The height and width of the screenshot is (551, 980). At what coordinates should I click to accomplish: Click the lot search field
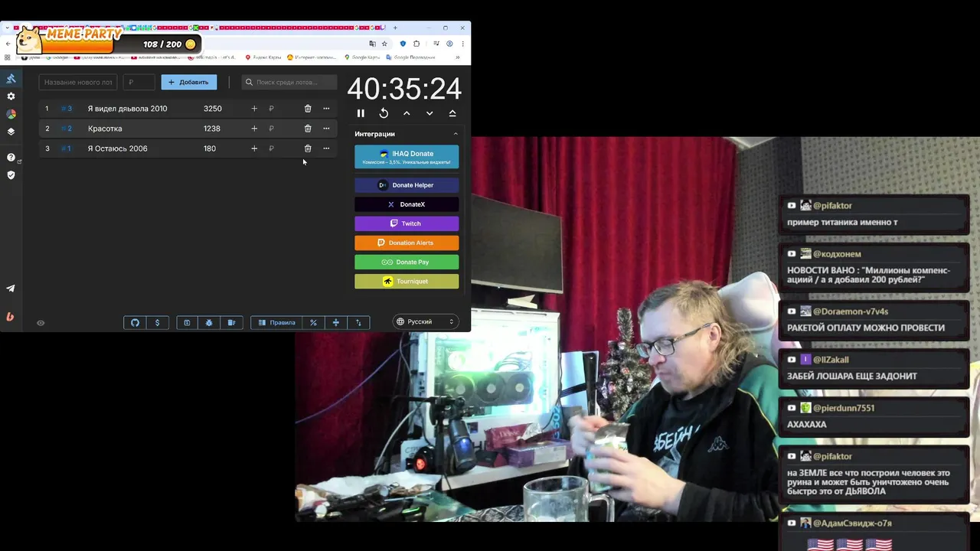[x=289, y=82]
